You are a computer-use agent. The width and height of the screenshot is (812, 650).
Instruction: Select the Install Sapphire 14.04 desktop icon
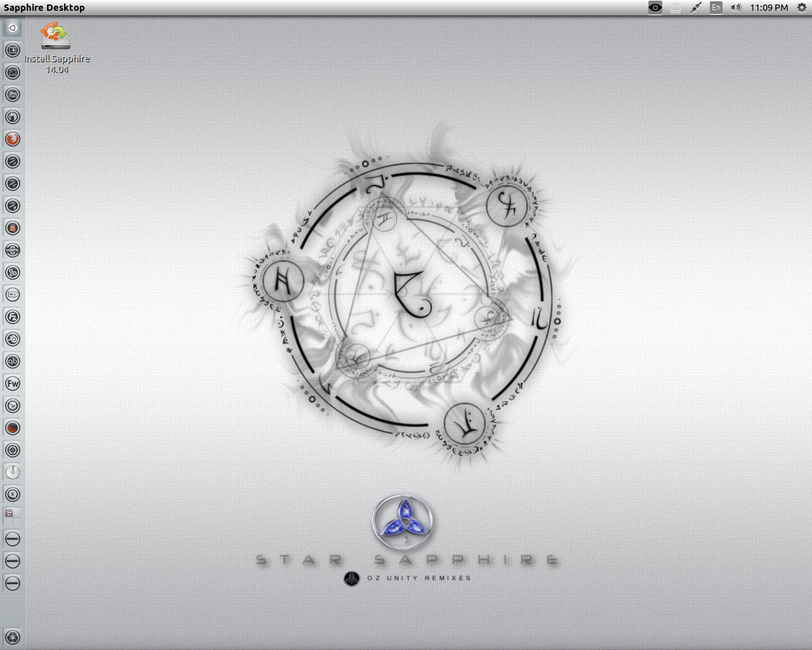pos(56,48)
